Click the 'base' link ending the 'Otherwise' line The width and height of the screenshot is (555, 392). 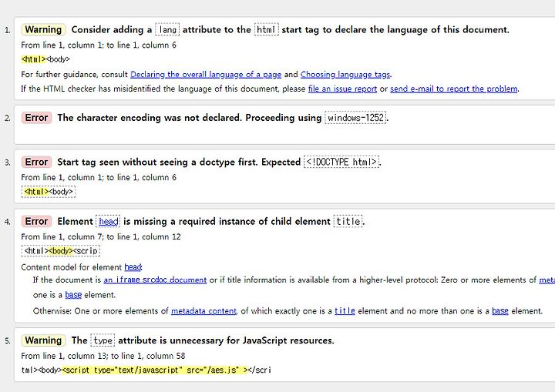pyautogui.click(x=500, y=311)
